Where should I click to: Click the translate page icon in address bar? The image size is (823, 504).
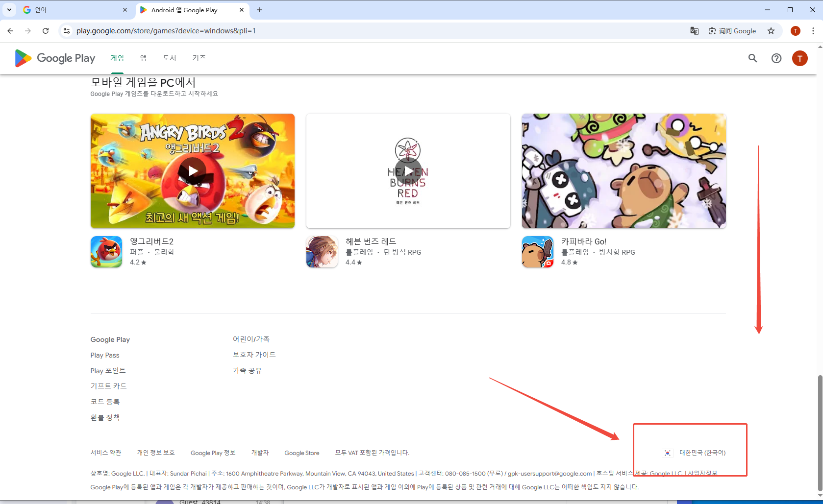click(695, 31)
